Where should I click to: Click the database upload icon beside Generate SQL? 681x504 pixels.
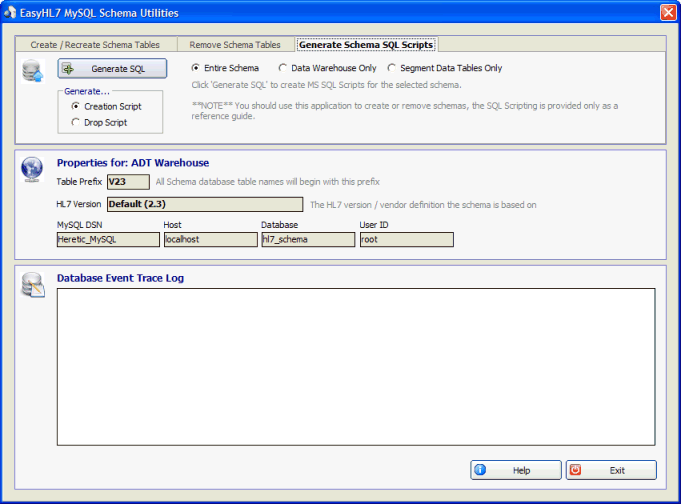tap(33, 72)
